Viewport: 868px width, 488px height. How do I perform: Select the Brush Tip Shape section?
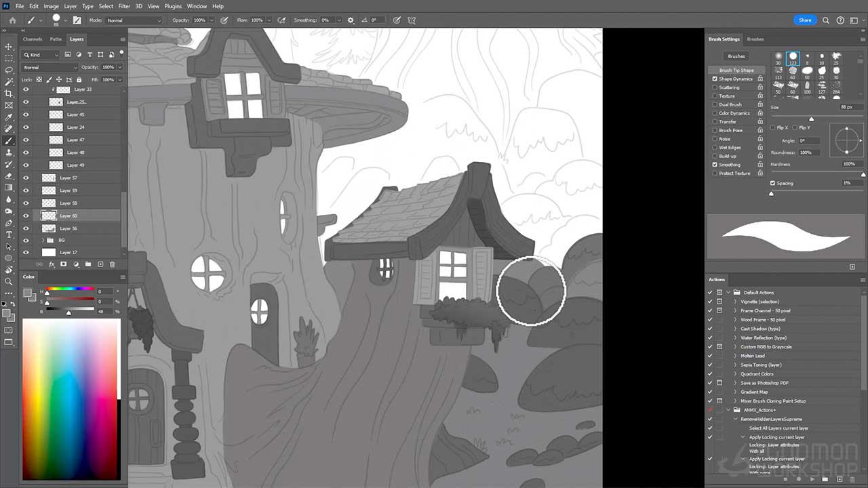pyautogui.click(x=736, y=70)
